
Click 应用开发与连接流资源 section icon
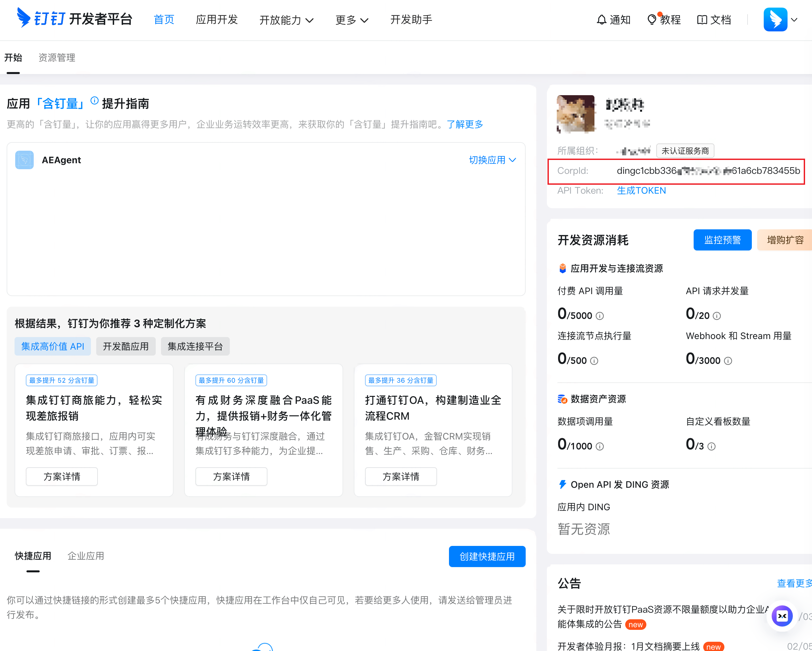click(x=562, y=268)
